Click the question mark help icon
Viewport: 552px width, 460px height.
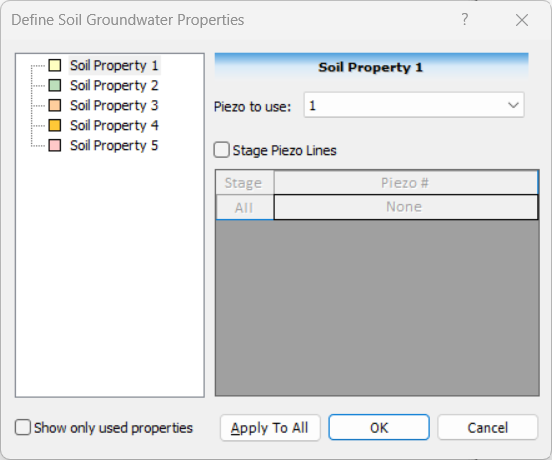(465, 19)
